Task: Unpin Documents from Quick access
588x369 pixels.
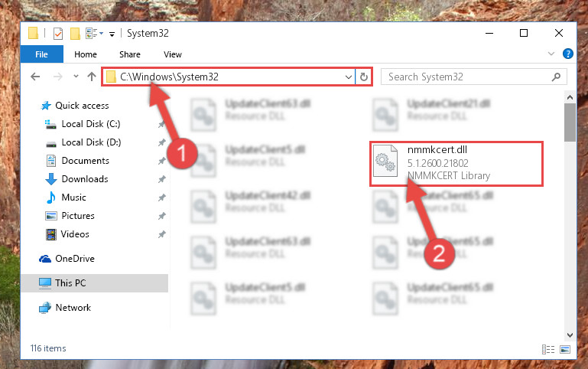Action: point(161,161)
